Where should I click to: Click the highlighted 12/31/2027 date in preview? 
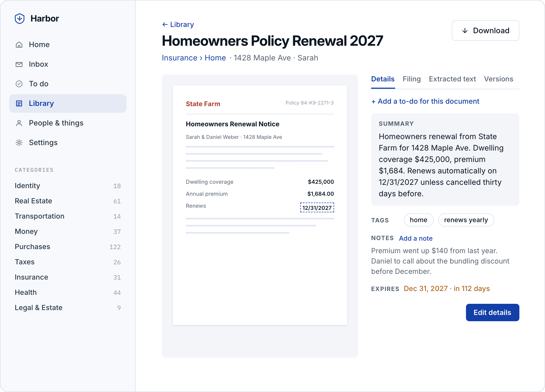click(x=317, y=208)
